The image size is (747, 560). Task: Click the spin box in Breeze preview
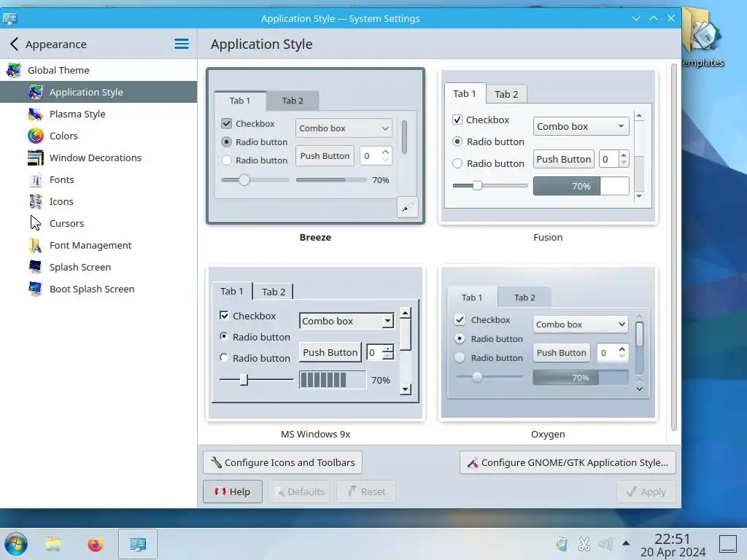tap(376, 156)
